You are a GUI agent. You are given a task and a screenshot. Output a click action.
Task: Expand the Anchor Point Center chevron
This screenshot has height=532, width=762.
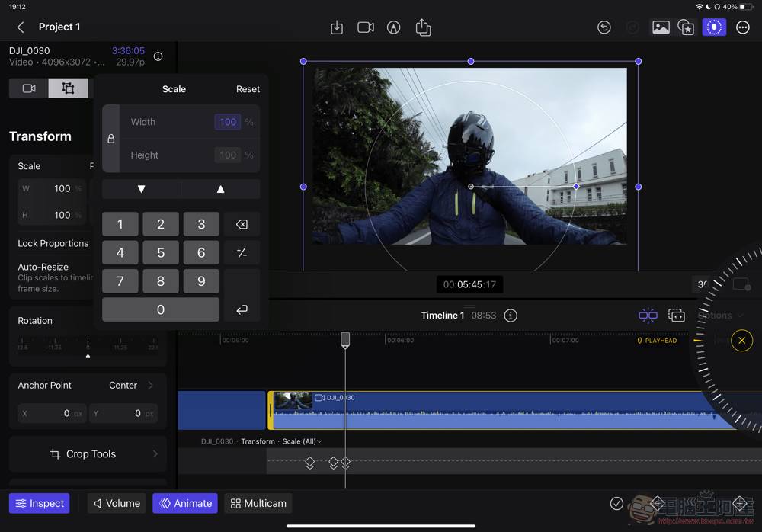[x=150, y=386]
